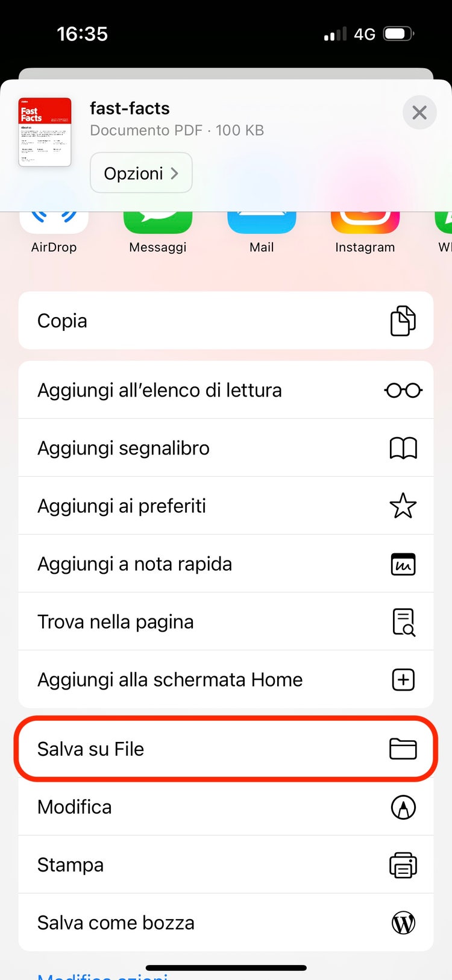Screen dimensions: 452x980
Task: Tap the folder icon for Salva su File
Action: [x=403, y=749]
